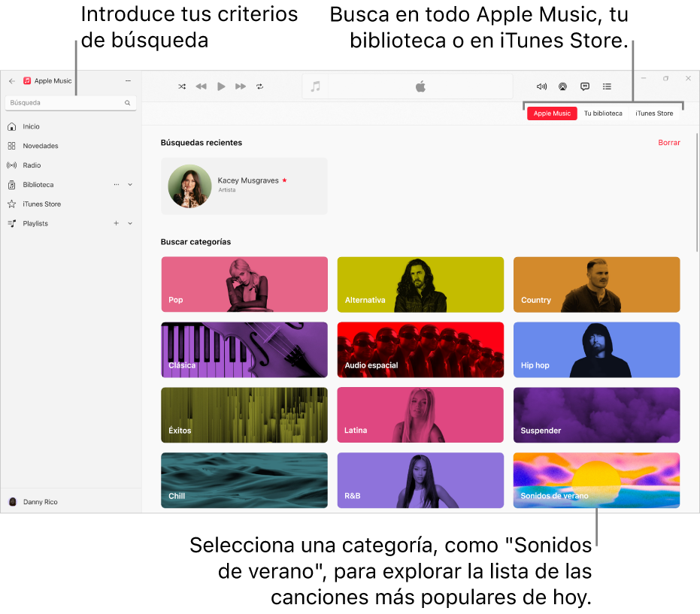This screenshot has width=700, height=614.
Task: Browse the Sonidos de verano category
Action: tap(596, 480)
